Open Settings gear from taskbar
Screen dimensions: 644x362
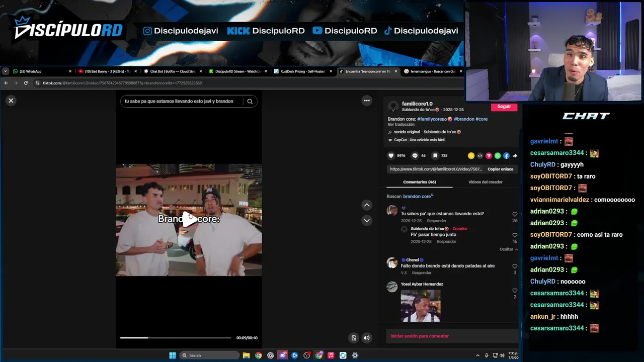[x=355, y=355]
